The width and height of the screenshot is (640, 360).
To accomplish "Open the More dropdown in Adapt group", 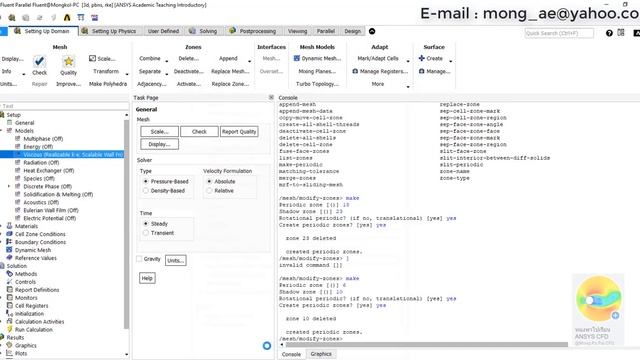I will click(408, 87).
